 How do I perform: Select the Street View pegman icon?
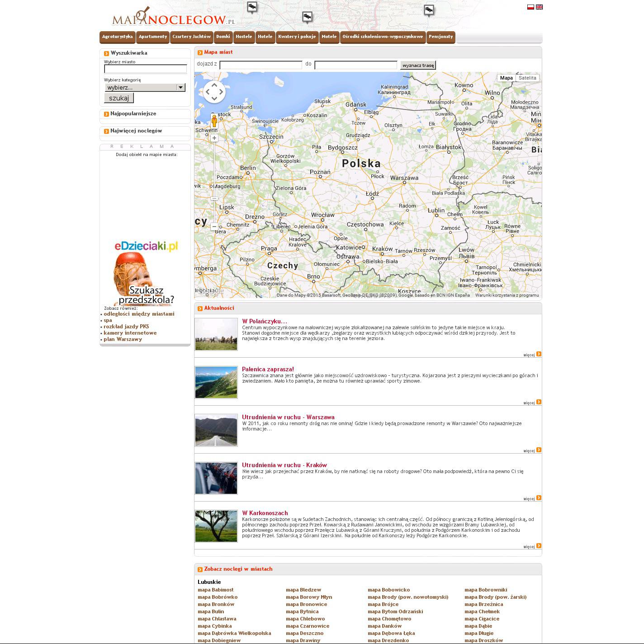214,121
